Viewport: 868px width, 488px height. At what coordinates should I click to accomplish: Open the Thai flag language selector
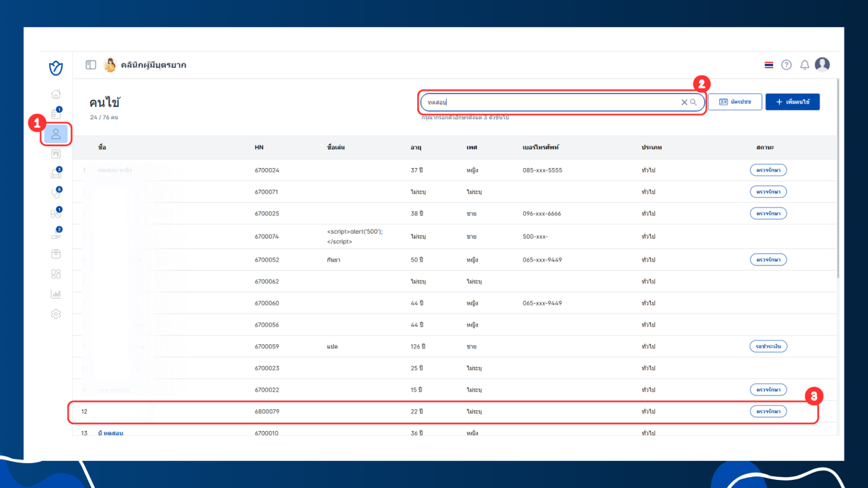pos(769,65)
